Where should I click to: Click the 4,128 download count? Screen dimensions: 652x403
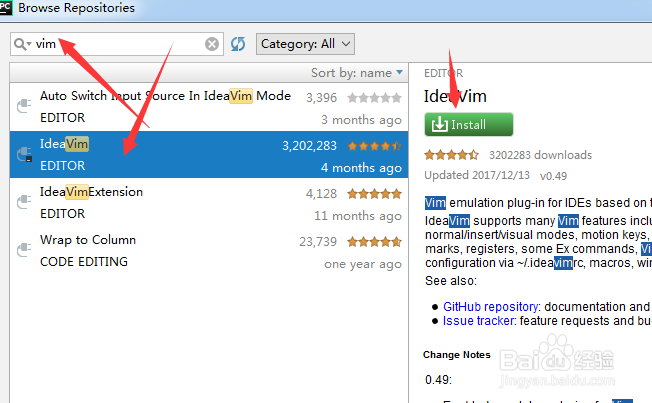pos(321,194)
